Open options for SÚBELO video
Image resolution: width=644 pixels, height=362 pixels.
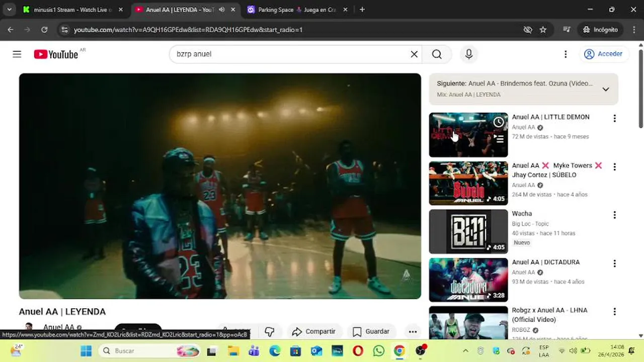point(614,167)
